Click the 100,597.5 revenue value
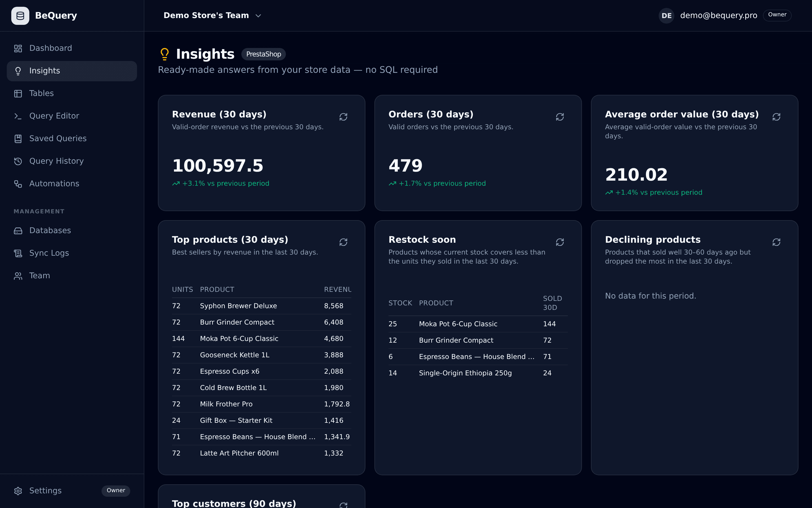This screenshot has height=508, width=812. click(217, 166)
